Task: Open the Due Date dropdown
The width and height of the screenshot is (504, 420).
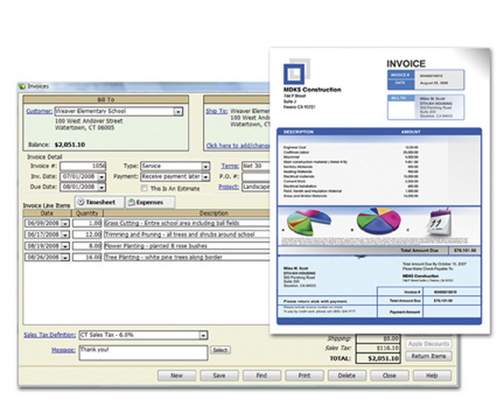Action: 101,187
